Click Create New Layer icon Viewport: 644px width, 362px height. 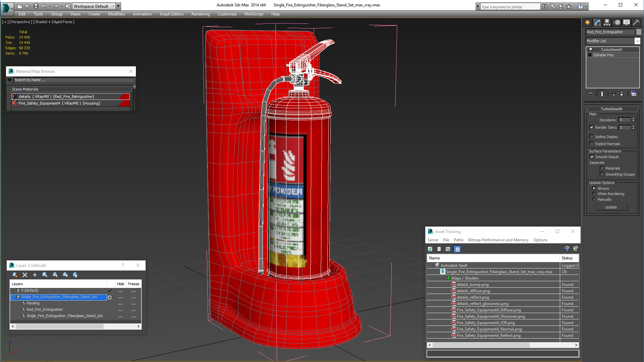(15, 275)
